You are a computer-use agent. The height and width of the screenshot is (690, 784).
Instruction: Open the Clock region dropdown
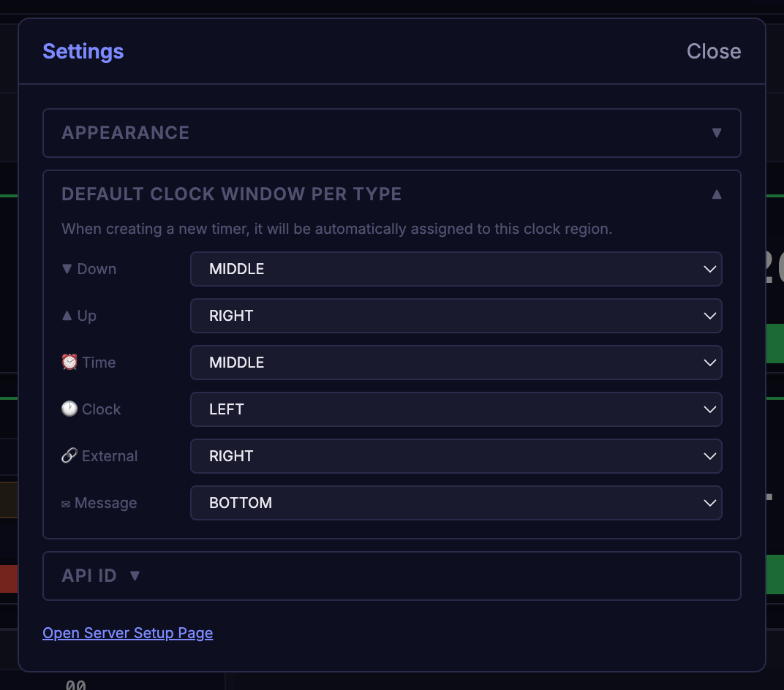456,409
